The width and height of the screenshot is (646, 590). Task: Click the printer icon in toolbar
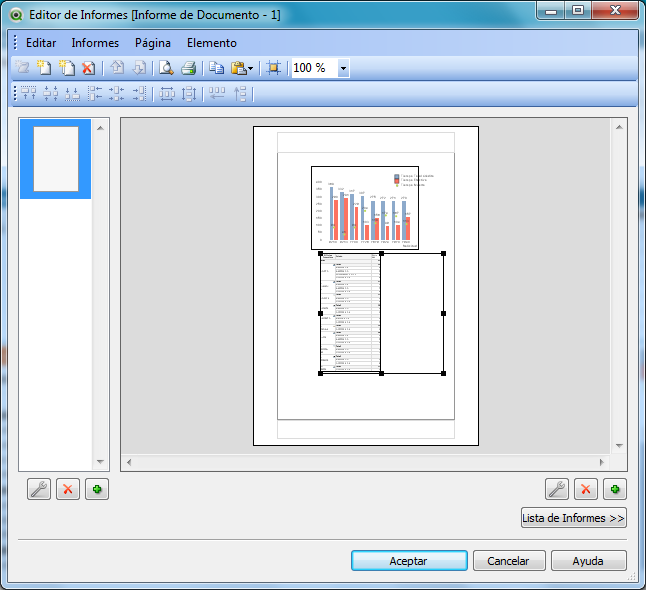(188, 68)
